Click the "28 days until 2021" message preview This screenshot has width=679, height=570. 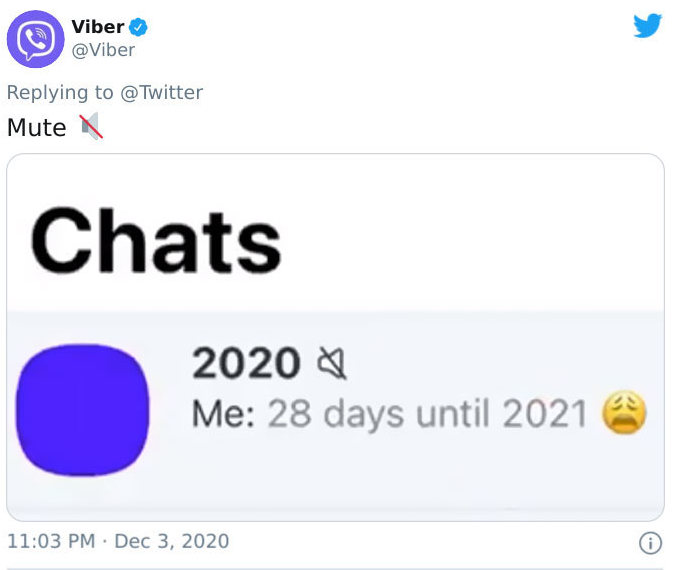[x=427, y=414]
